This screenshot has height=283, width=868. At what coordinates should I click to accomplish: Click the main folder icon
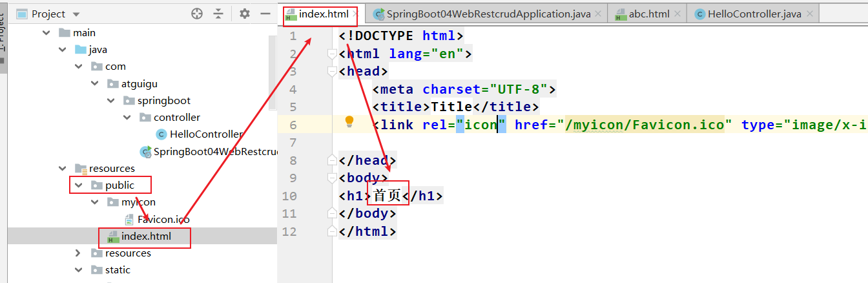coord(64,33)
